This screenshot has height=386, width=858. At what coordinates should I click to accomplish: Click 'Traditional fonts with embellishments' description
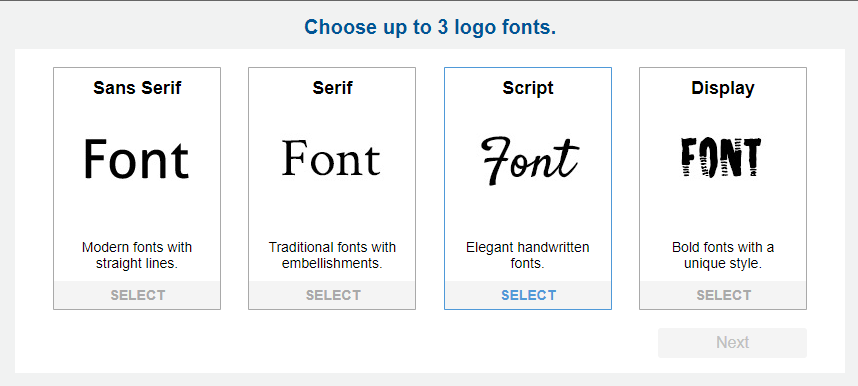332,255
